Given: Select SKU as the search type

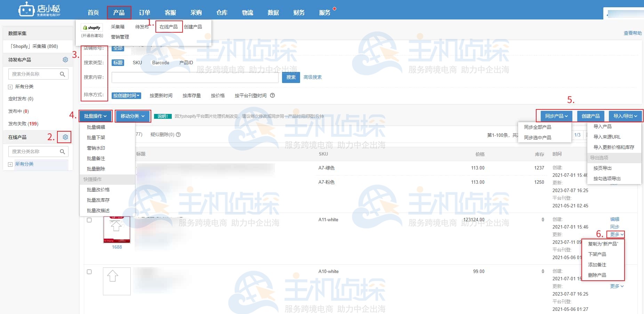Looking at the screenshot, I should click(137, 63).
